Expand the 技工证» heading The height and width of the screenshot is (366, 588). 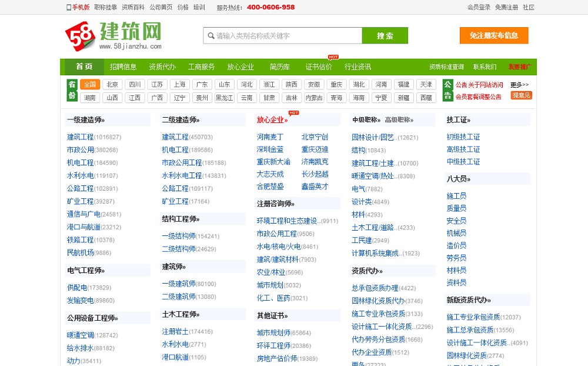pos(458,120)
